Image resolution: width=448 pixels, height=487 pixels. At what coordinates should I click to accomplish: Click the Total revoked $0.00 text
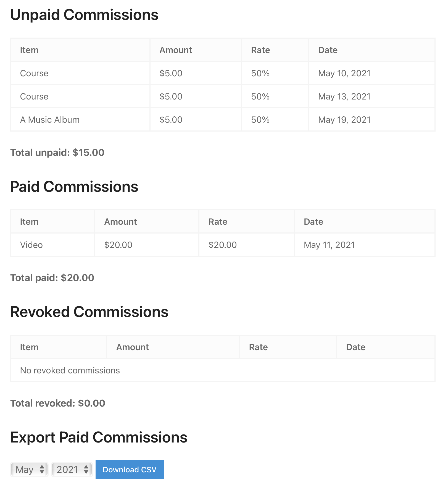click(58, 403)
